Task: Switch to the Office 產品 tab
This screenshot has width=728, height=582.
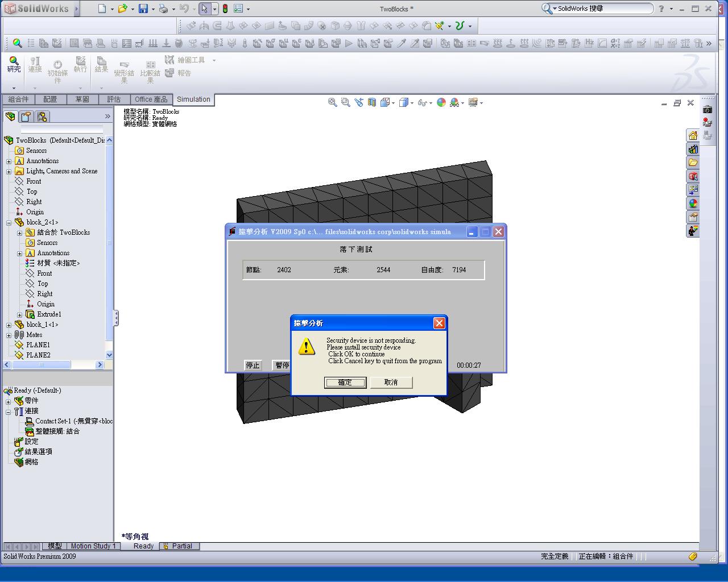Action: [x=151, y=99]
